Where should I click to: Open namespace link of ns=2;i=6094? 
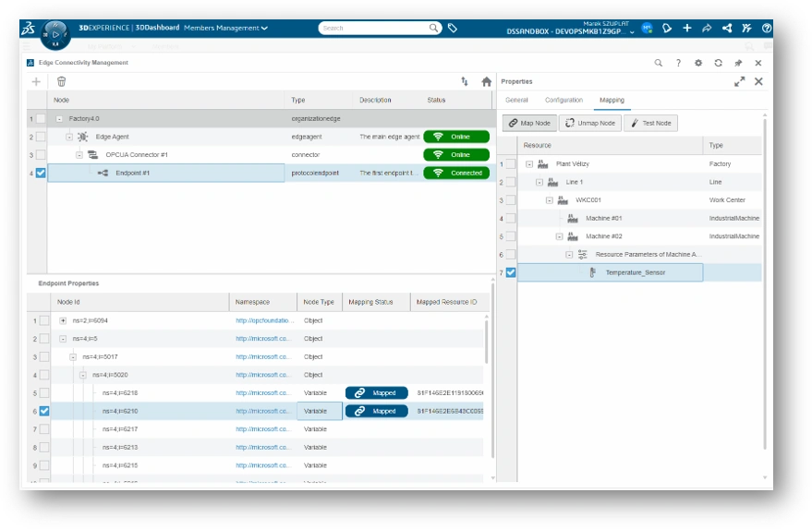point(264,320)
